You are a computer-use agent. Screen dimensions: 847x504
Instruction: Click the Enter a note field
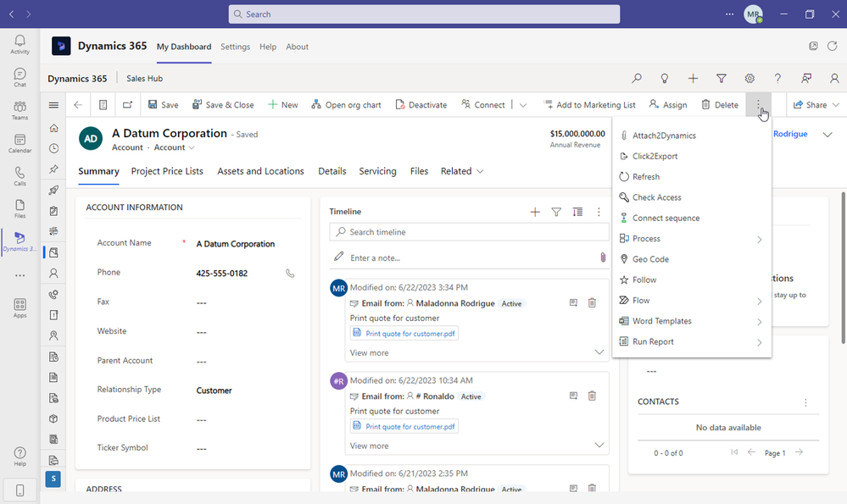click(469, 258)
